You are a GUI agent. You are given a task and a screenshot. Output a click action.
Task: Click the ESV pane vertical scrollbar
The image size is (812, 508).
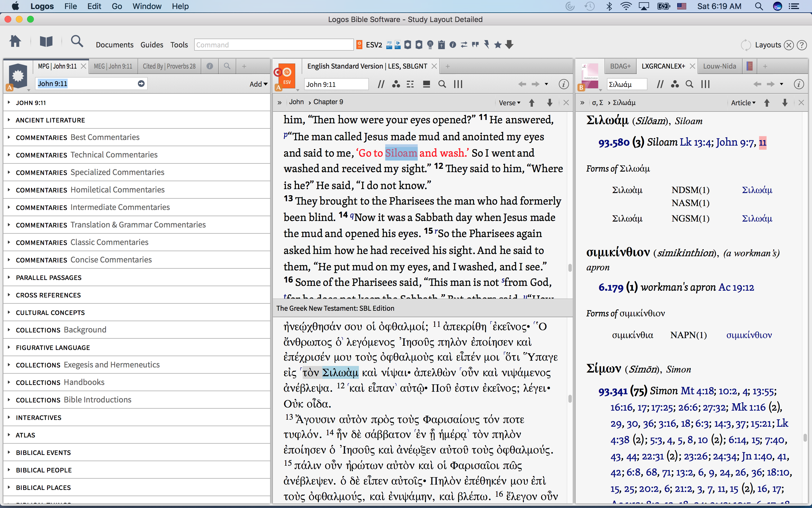570,268
